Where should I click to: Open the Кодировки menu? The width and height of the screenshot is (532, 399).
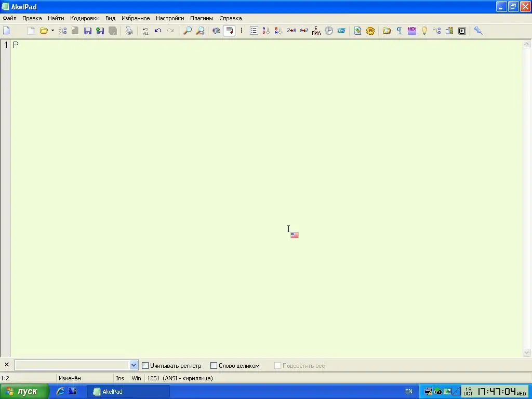coord(85,18)
